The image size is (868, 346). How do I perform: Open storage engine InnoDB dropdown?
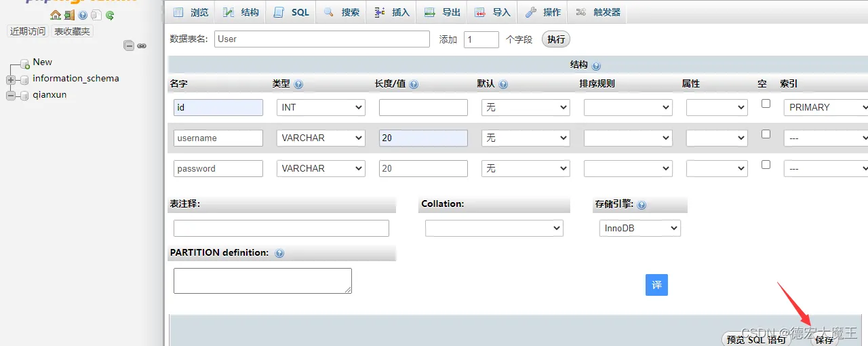click(x=639, y=229)
